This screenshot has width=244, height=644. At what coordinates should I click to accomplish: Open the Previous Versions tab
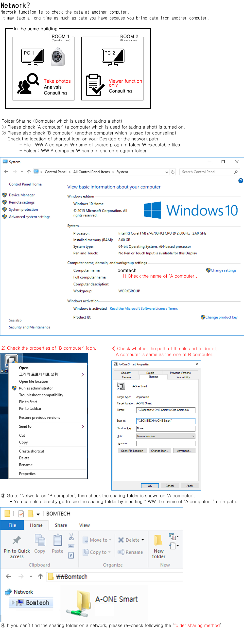pos(180,373)
